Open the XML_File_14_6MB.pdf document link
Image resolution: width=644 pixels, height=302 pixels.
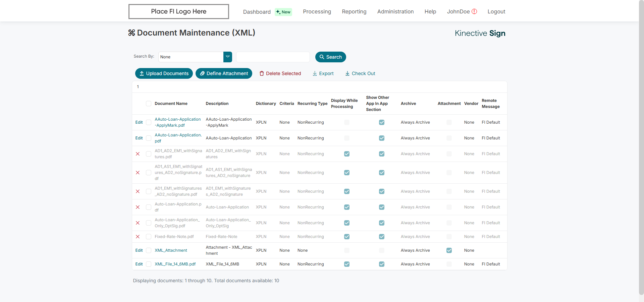click(175, 264)
